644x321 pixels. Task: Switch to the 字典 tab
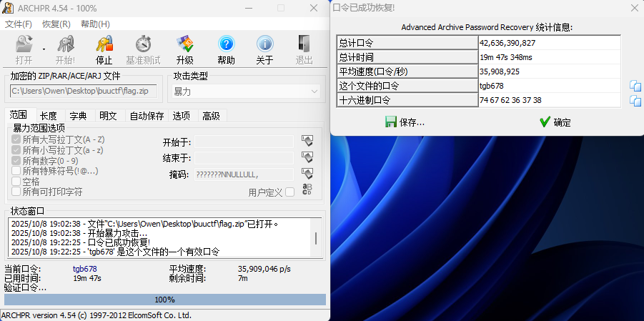tap(78, 116)
